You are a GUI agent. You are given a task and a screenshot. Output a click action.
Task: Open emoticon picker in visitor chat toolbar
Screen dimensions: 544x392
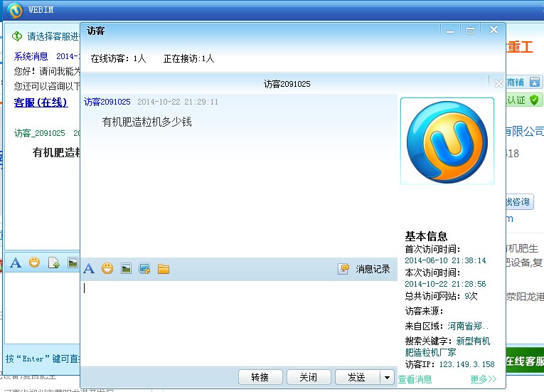point(107,268)
